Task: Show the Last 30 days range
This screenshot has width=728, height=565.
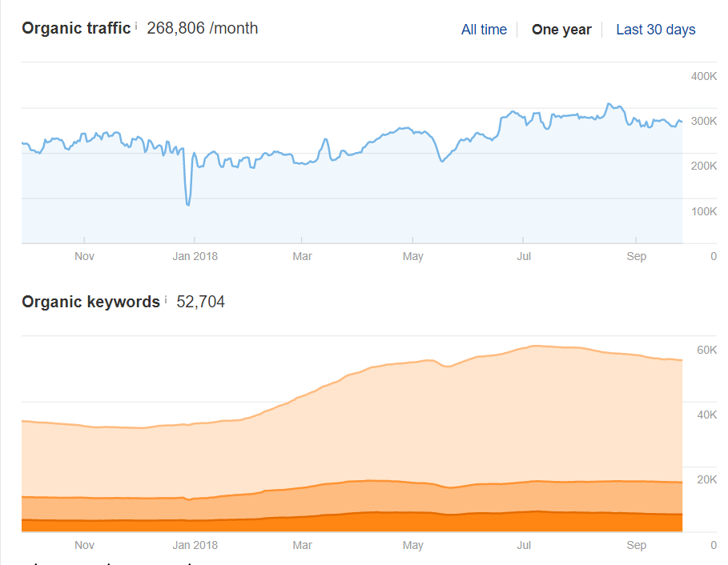Action: click(x=656, y=30)
